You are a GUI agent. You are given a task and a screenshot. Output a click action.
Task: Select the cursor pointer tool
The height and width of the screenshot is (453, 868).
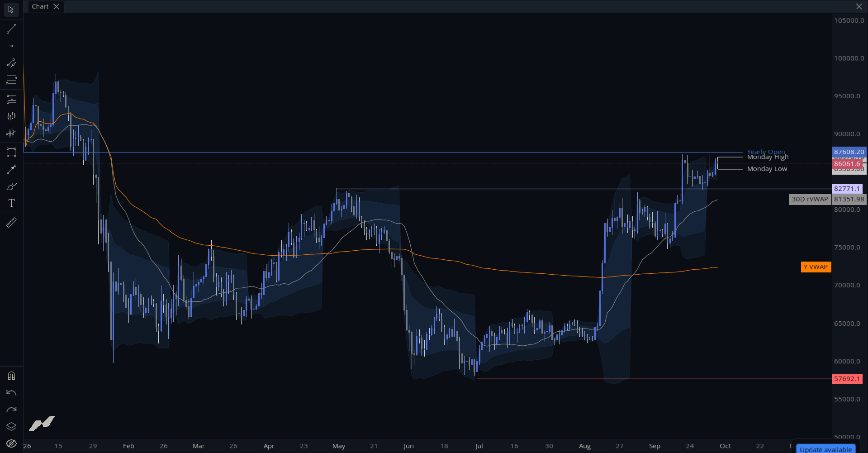tap(11, 10)
